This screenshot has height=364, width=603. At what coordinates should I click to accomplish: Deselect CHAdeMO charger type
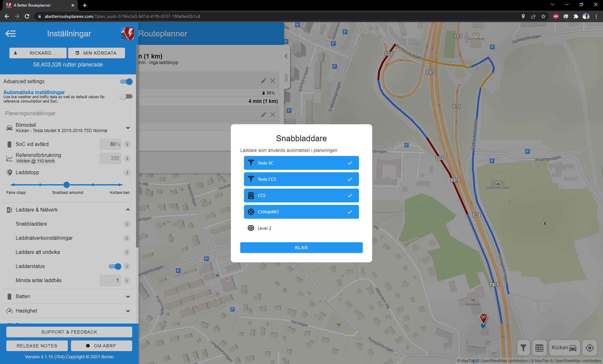(x=301, y=212)
